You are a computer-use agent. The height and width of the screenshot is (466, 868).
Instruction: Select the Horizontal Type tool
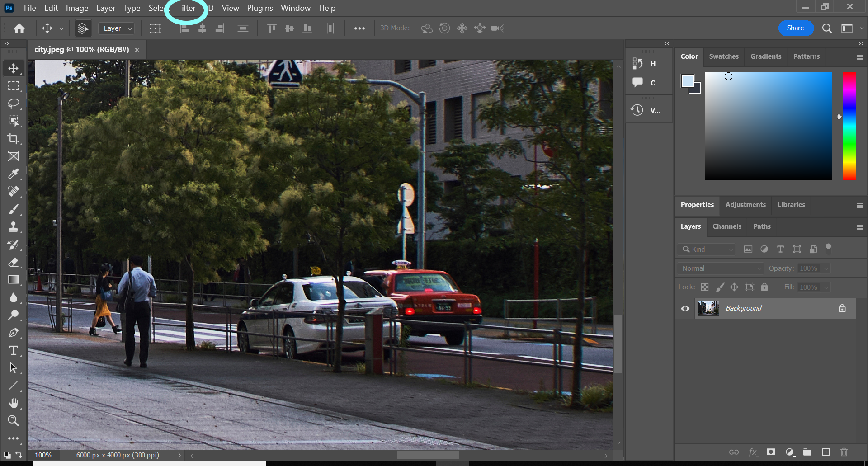coord(13,351)
